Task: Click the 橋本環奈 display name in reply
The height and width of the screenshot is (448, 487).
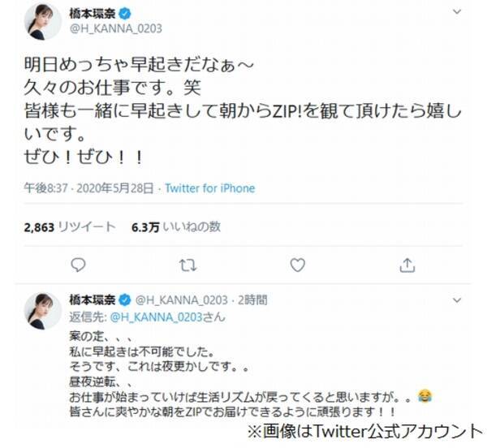Action: click(x=93, y=300)
